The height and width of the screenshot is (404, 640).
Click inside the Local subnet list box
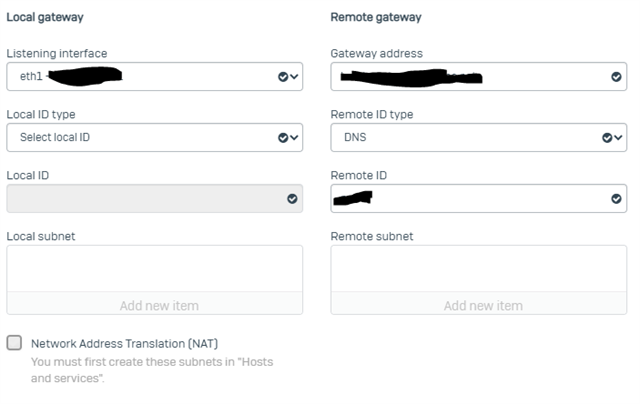point(155,269)
